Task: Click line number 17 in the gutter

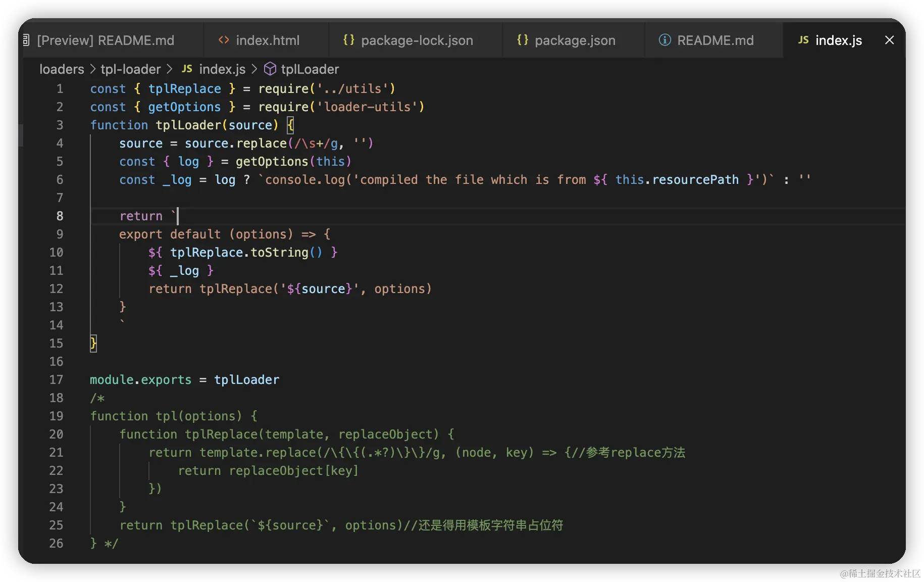Action: [56, 380]
